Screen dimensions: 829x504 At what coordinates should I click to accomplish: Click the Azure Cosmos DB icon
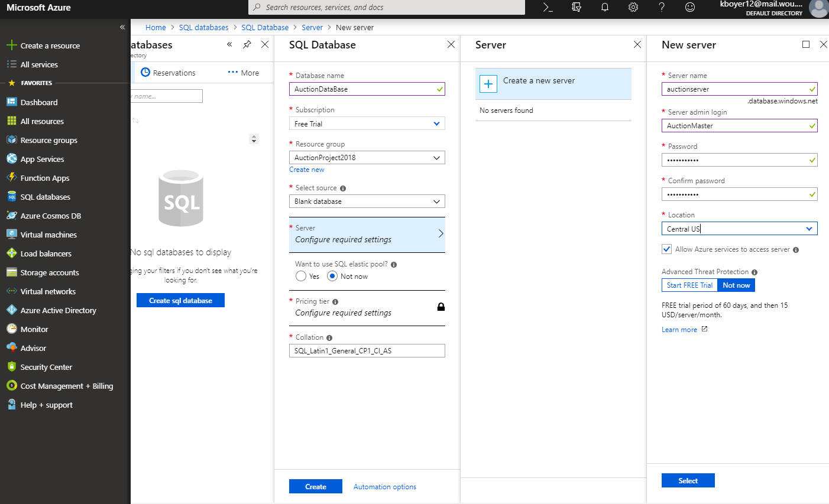pyautogui.click(x=11, y=215)
